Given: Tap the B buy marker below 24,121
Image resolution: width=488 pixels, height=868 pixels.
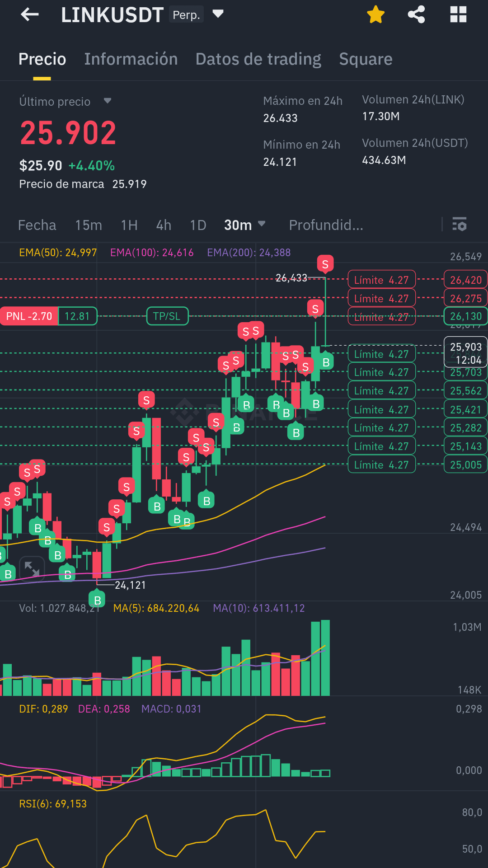Looking at the screenshot, I should 97,599.
